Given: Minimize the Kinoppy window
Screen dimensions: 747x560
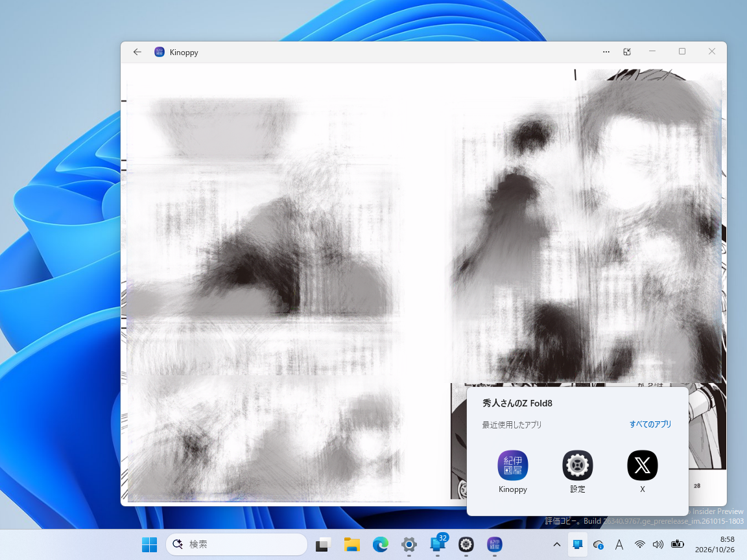Looking at the screenshot, I should [x=652, y=51].
